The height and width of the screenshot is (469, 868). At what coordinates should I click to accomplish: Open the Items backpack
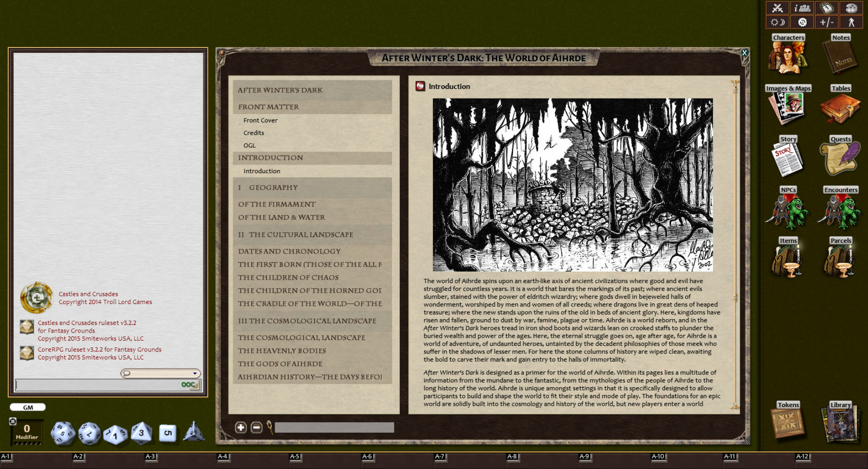(x=788, y=257)
